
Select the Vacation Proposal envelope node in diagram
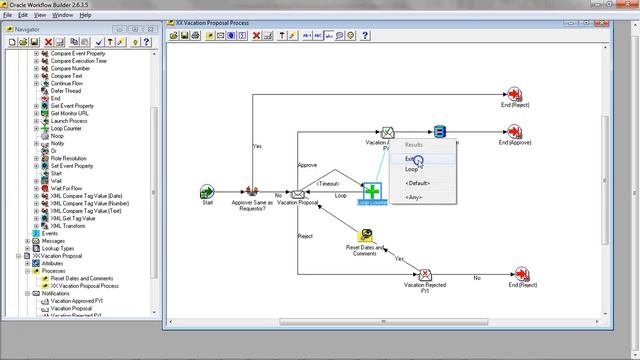click(297, 195)
